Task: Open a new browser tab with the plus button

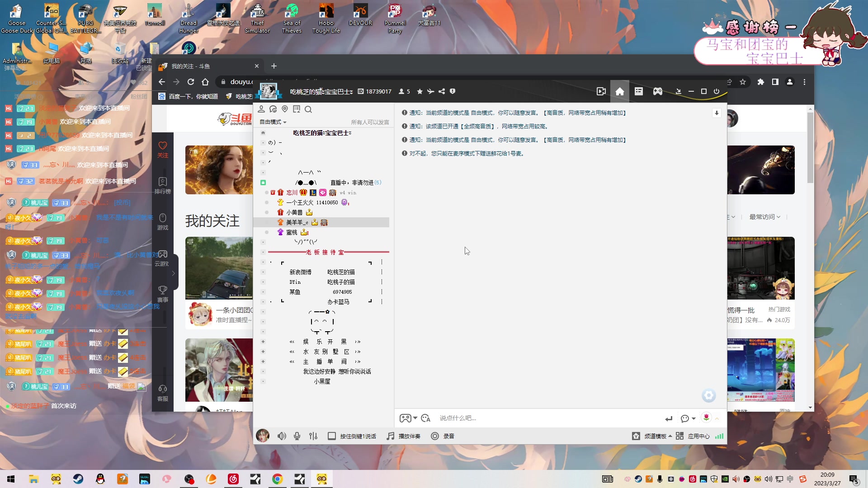Action: 274,66
